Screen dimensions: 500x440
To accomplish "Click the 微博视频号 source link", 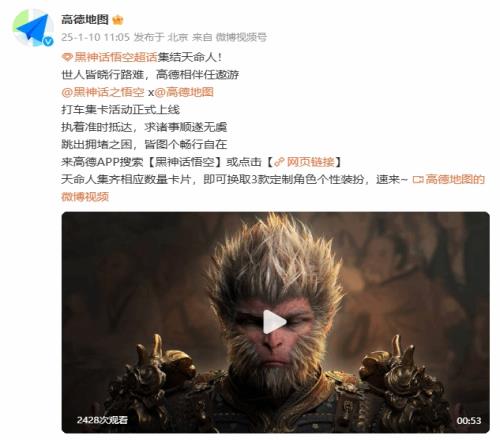I will 241,37.
